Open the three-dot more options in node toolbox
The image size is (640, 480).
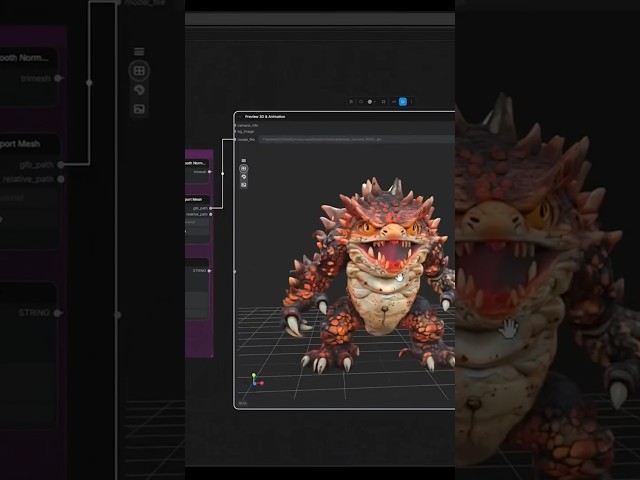(x=411, y=101)
